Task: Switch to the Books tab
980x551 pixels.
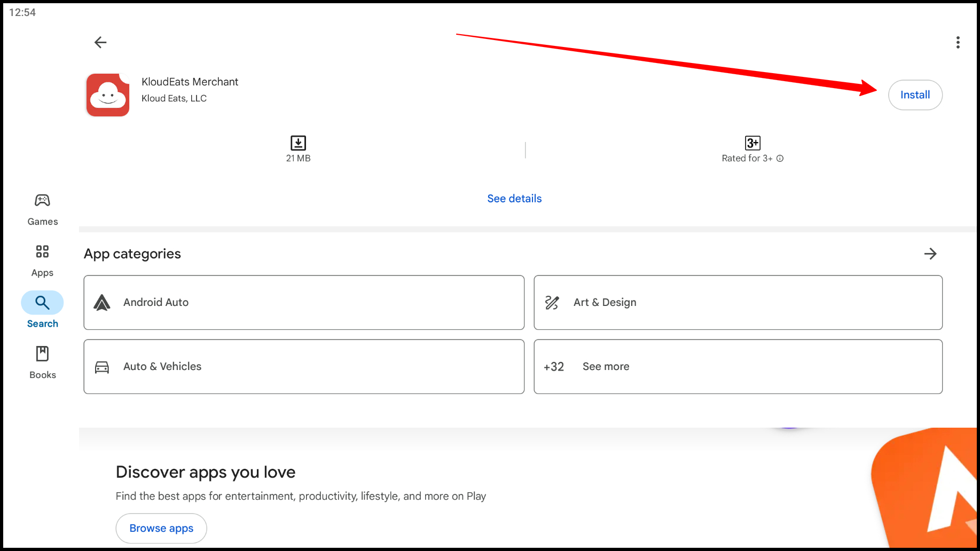Action: [x=42, y=363]
